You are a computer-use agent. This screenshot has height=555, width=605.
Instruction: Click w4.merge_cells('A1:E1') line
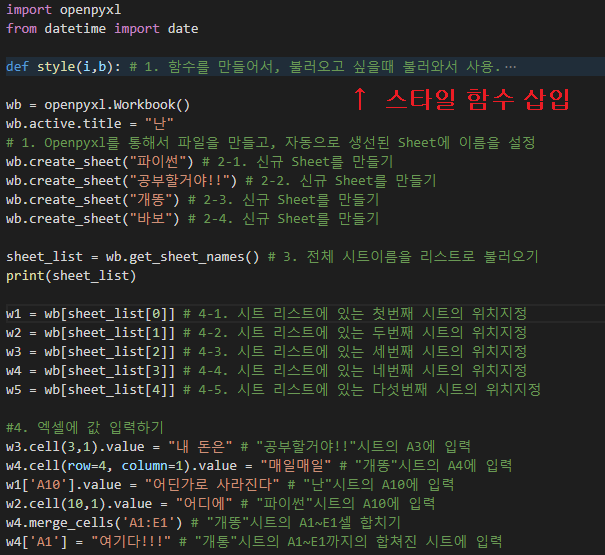click(203, 523)
